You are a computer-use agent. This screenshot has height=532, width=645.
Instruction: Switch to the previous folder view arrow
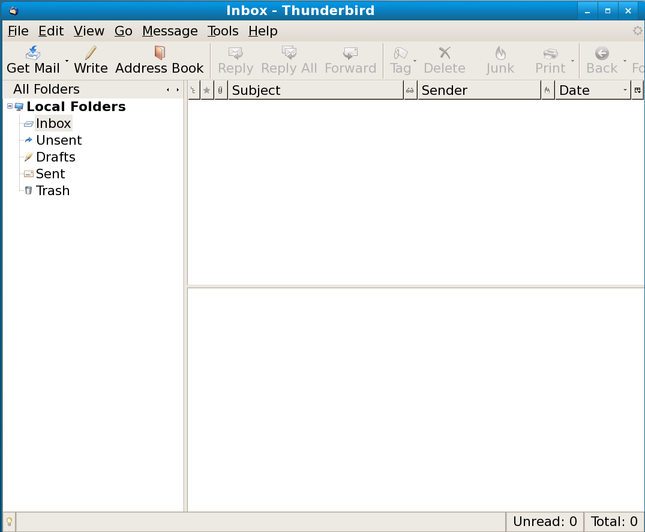point(167,90)
